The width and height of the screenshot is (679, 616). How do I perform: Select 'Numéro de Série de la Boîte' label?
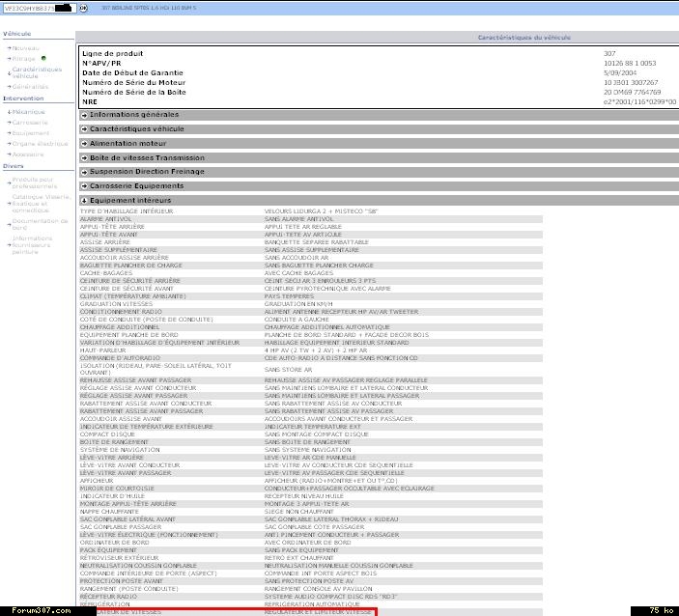pos(134,92)
